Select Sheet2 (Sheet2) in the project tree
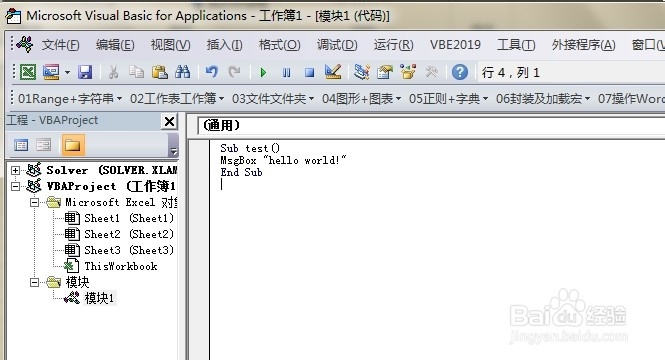Image resolution: width=665 pixels, height=360 pixels. [129, 234]
